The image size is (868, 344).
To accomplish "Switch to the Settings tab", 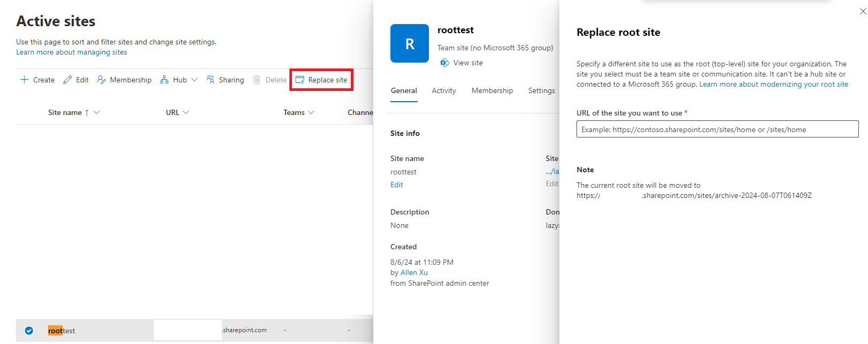I will pyautogui.click(x=541, y=90).
